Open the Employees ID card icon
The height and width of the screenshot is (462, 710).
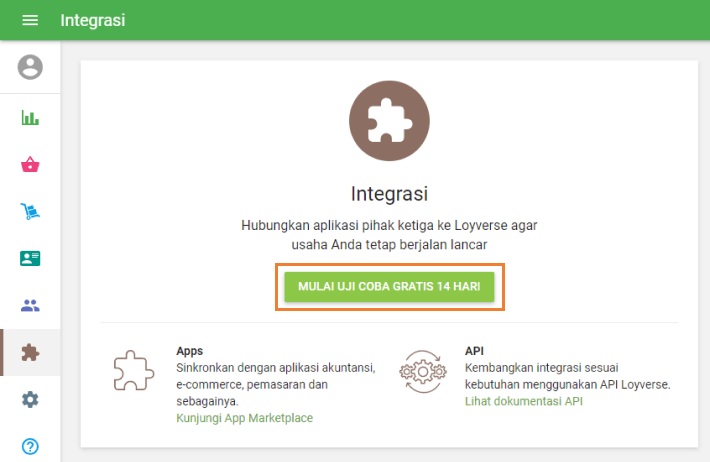[30, 258]
